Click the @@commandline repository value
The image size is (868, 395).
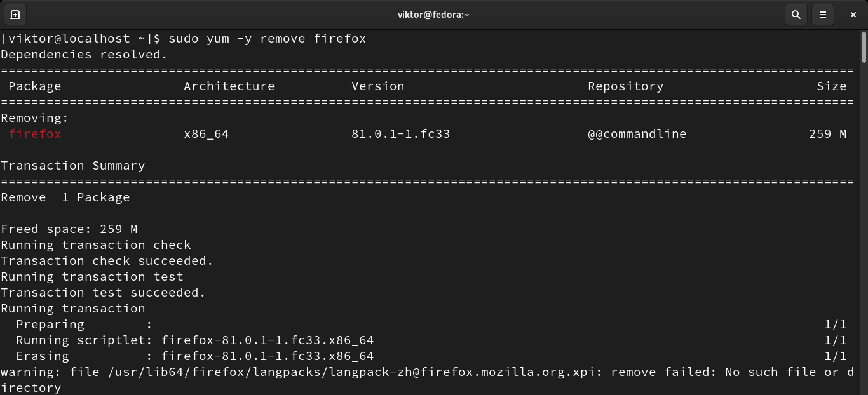click(637, 134)
